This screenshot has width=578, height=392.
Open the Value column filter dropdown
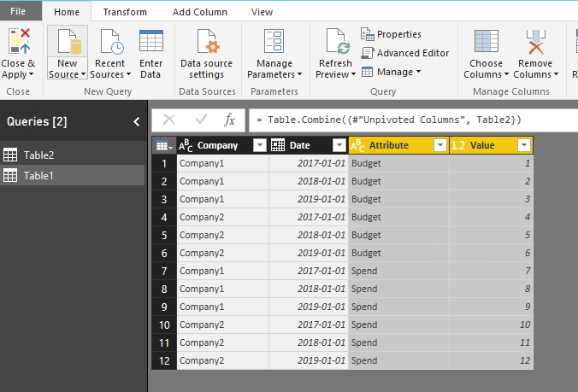point(524,145)
